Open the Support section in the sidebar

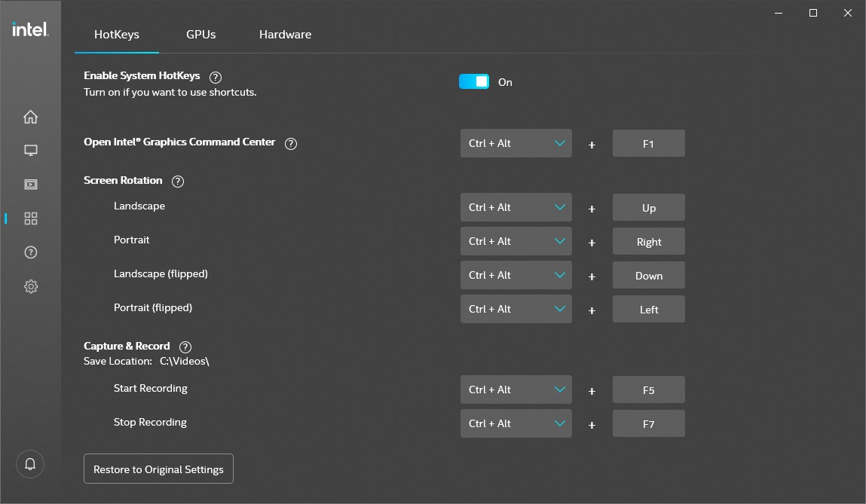[30, 252]
